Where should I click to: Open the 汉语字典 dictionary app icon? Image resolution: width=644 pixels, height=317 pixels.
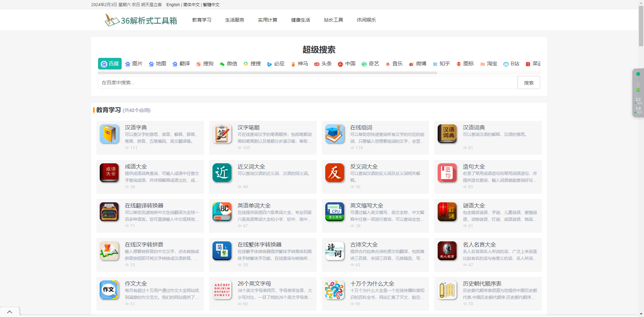[109, 134]
